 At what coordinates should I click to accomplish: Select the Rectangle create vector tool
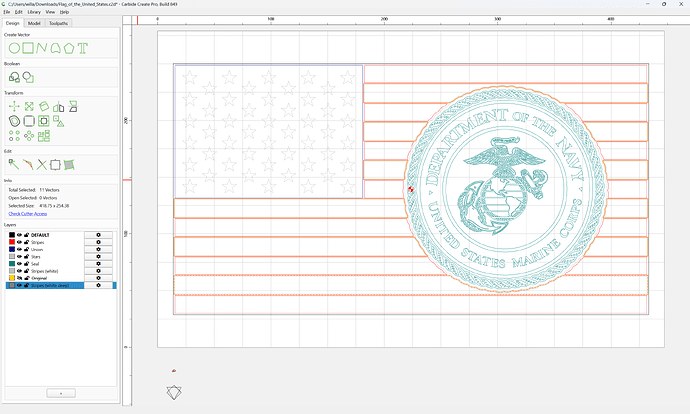(x=28, y=48)
